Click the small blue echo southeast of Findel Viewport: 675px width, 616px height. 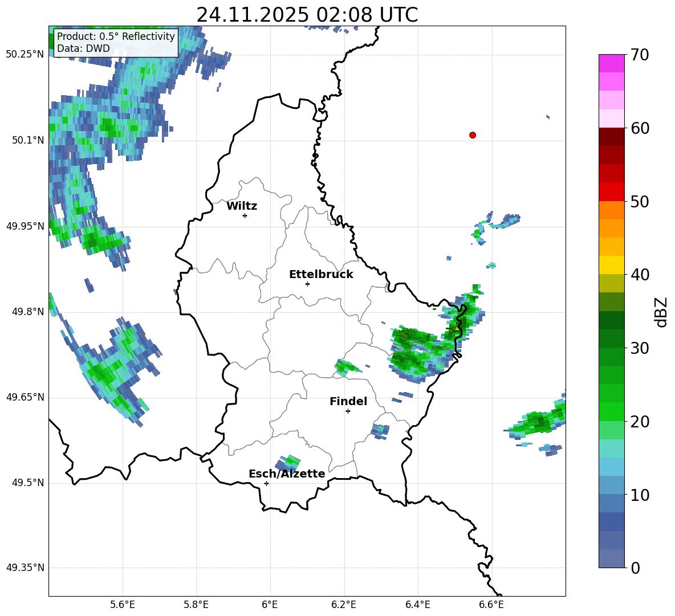coord(380,431)
